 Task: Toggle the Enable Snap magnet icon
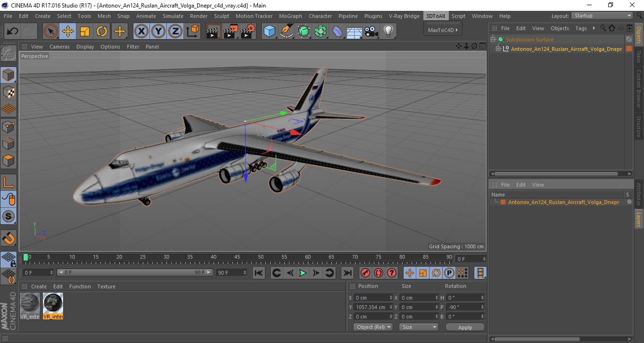8,238
